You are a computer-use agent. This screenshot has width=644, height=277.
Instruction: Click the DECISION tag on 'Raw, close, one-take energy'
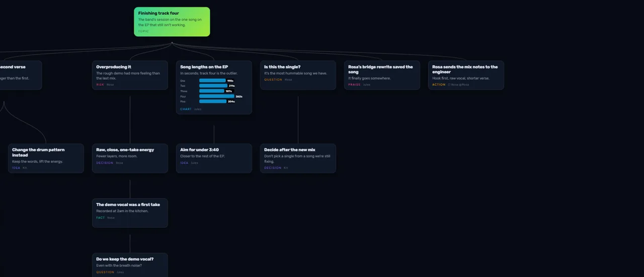105,163
